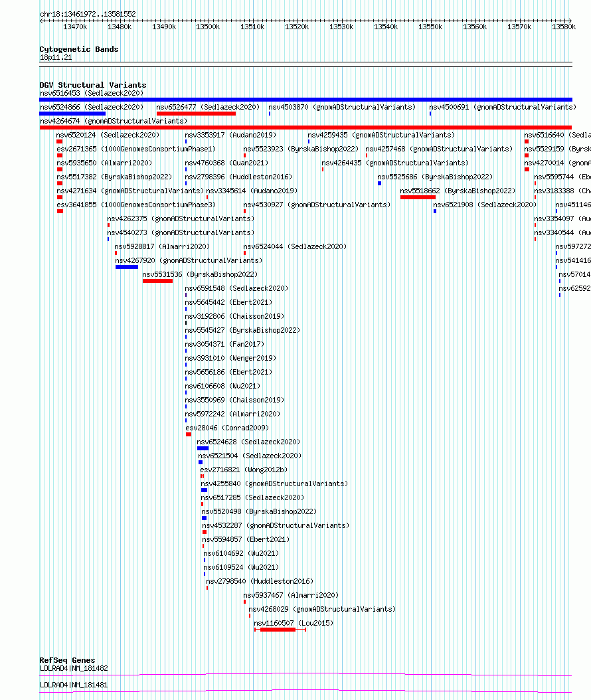Select nsv5525686 (ByrskaBishop2022) label
The width and height of the screenshot is (591, 700).
click(x=435, y=177)
